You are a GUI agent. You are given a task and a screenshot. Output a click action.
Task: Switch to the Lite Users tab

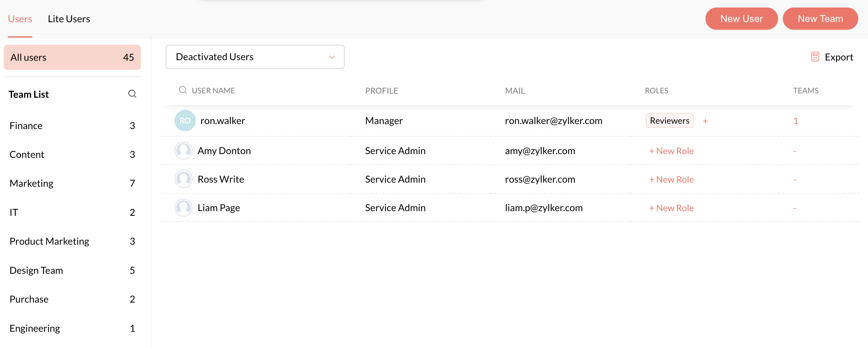click(x=69, y=19)
